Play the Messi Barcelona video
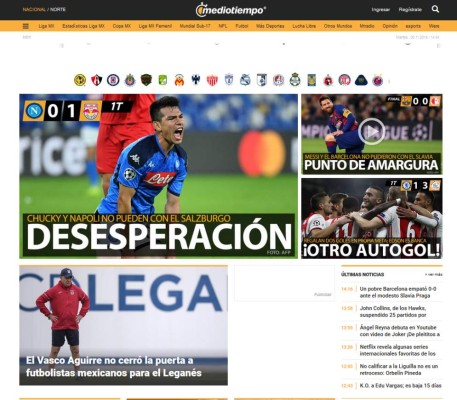Screen dimensions: 457x400 pos(372,131)
